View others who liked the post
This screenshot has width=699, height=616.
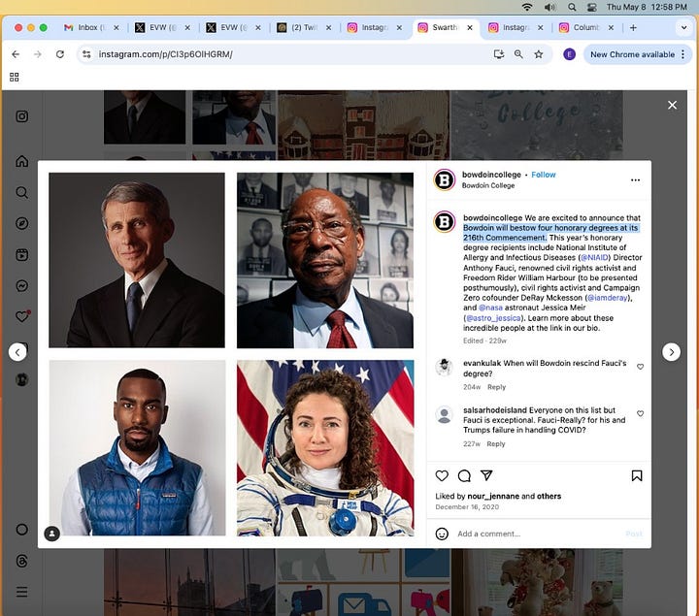click(549, 496)
